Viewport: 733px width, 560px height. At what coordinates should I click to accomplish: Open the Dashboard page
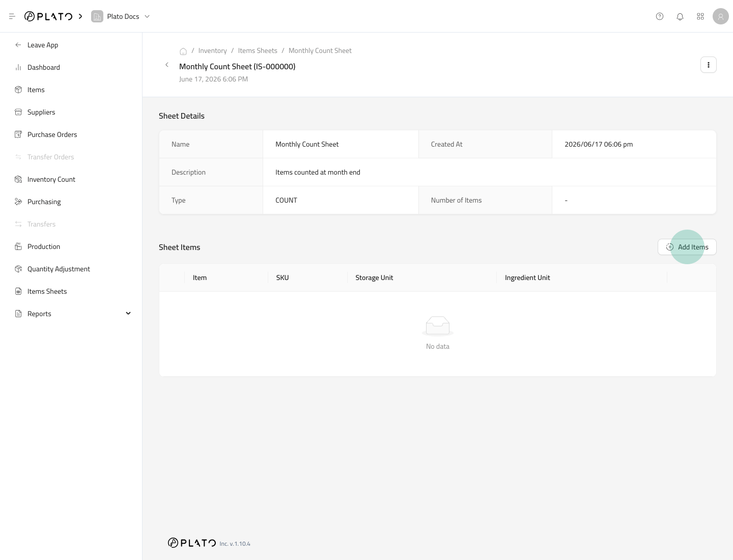44,67
